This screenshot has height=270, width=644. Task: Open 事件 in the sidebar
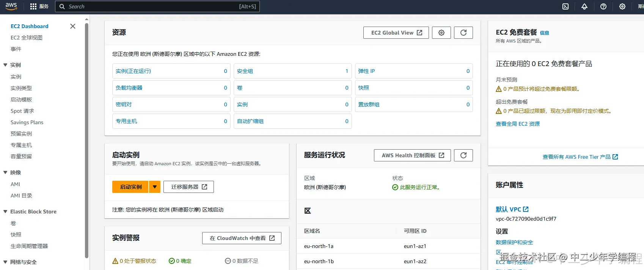tap(16, 49)
